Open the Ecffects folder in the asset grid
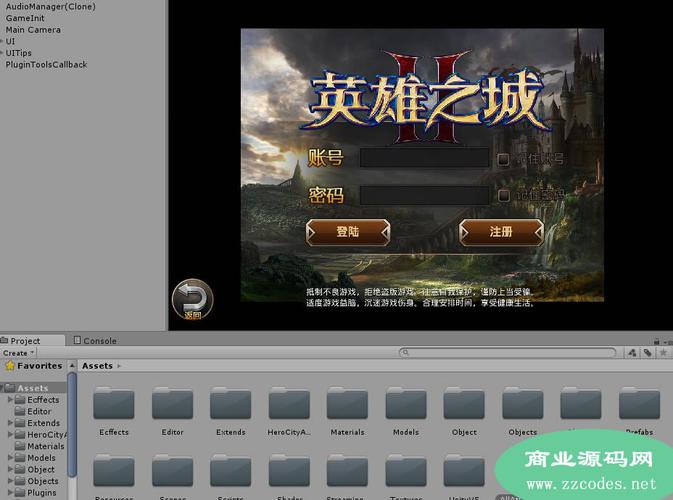 pyautogui.click(x=114, y=403)
